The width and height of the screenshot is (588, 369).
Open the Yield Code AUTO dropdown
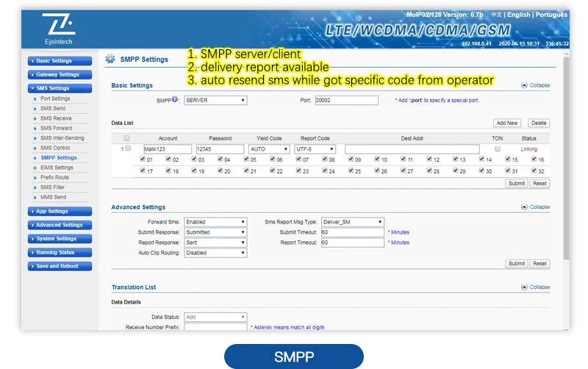pyautogui.click(x=269, y=149)
